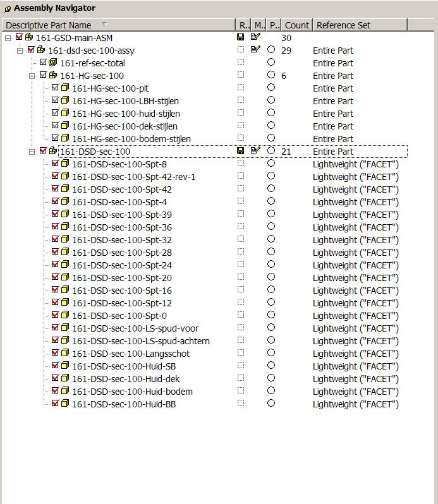Select the 161-DSD-sec-100-Spt-12 row

click(x=122, y=303)
